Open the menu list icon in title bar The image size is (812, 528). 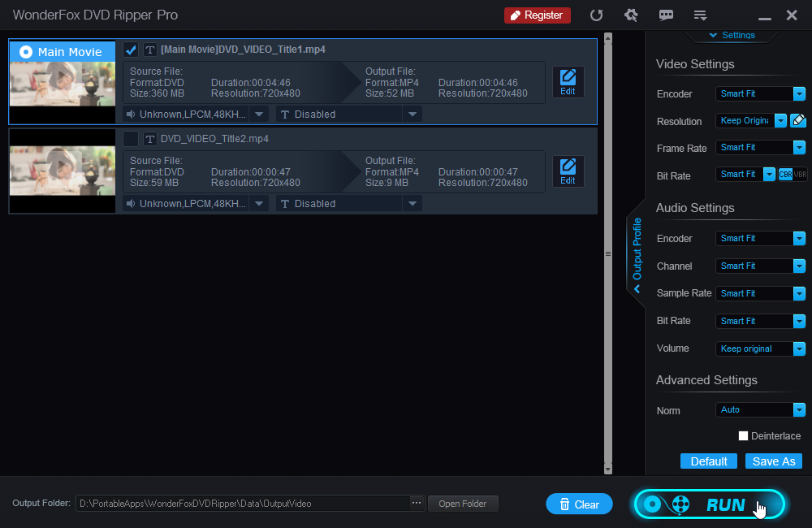tap(700, 15)
